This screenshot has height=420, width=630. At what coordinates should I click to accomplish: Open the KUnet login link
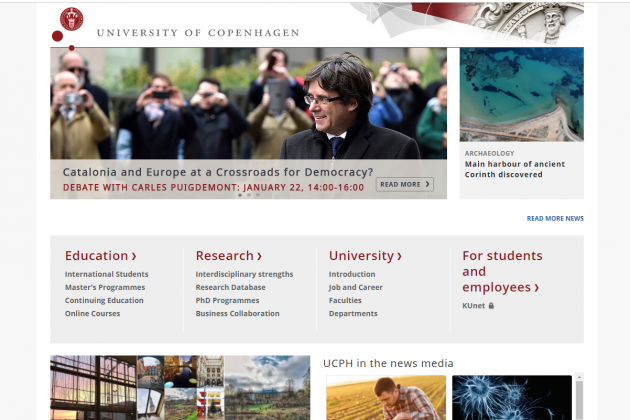pyautogui.click(x=474, y=306)
